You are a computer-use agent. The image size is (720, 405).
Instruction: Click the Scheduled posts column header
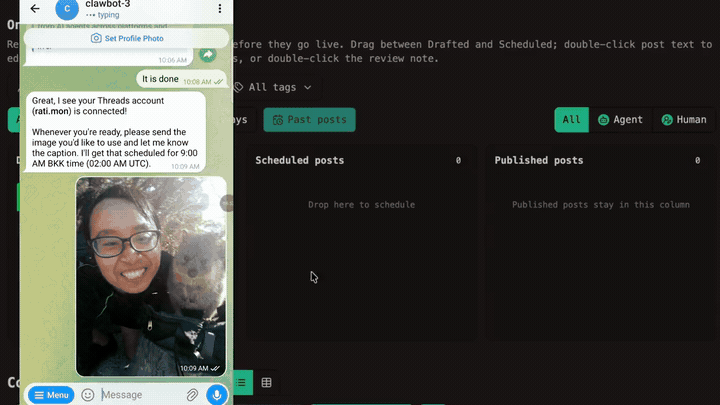(300, 160)
